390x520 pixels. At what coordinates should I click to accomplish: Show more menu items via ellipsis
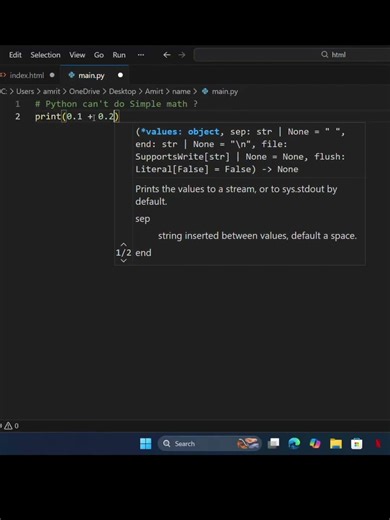coord(141,55)
